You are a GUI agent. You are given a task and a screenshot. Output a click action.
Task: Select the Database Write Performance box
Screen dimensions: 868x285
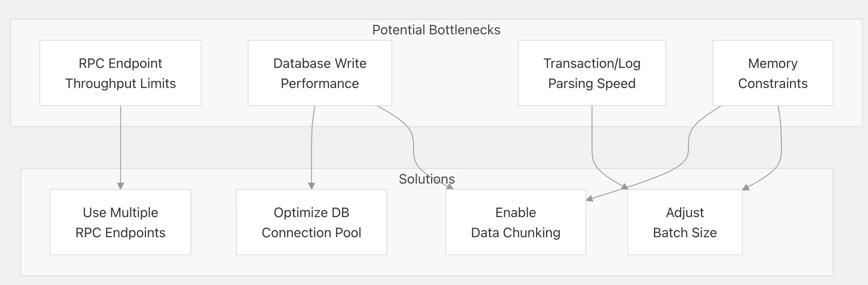point(319,73)
